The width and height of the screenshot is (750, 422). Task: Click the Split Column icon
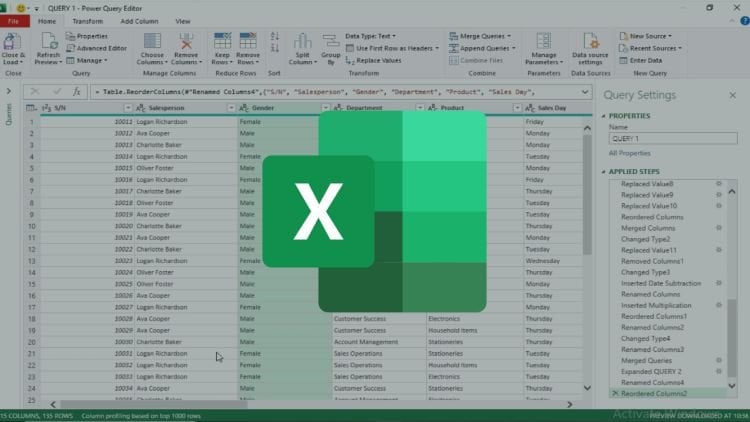click(302, 43)
